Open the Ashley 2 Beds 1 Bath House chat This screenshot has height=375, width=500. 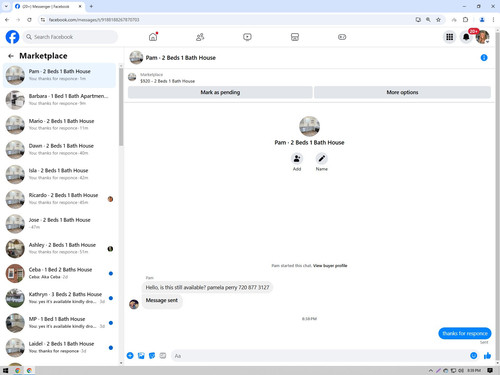coord(59,248)
